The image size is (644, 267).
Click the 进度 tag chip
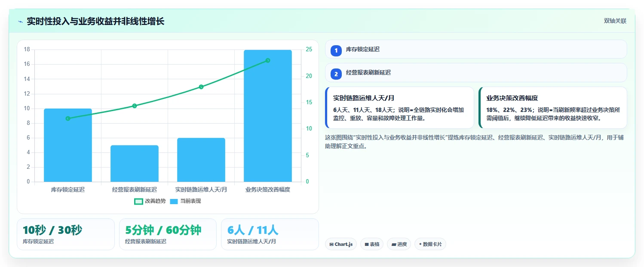click(x=399, y=244)
